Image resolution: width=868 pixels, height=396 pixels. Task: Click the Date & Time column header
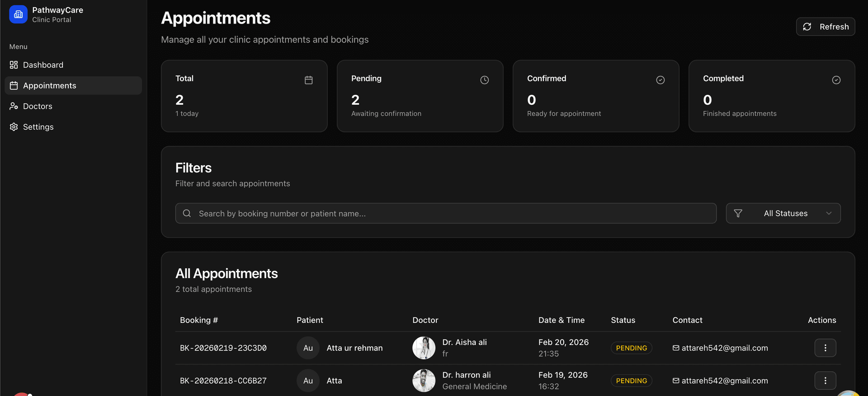pyautogui.click(x=561, y=320)
